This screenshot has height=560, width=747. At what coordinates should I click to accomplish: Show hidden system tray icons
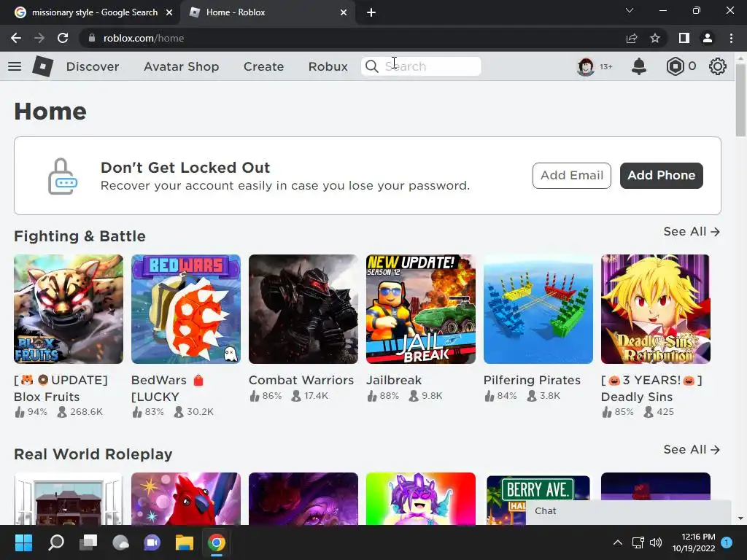click(617, 542)
